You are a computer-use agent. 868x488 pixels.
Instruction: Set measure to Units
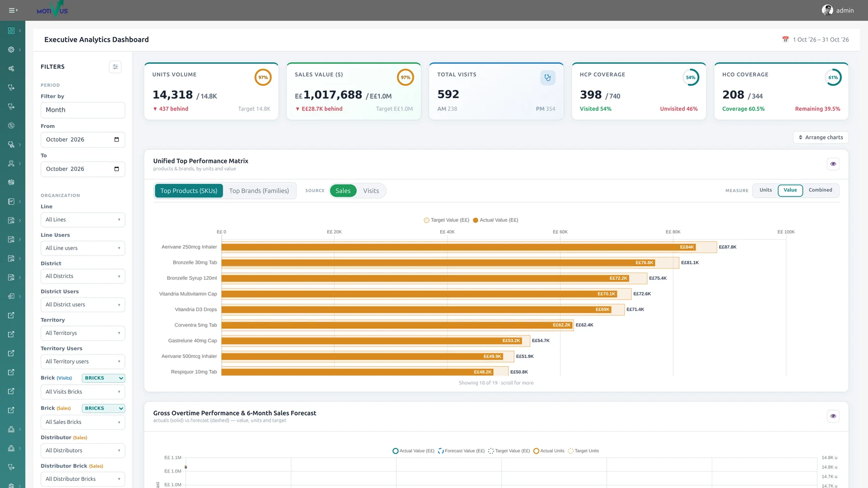[x=765, y=190]
